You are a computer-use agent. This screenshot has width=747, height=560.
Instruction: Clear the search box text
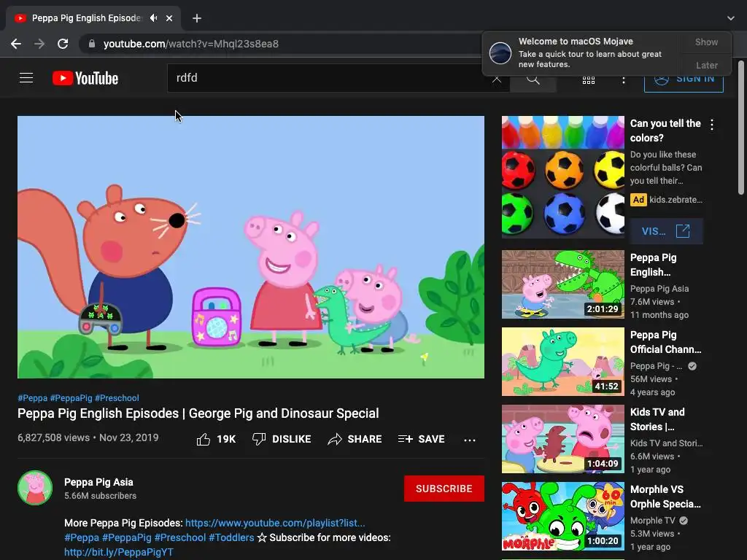point(496,79)
